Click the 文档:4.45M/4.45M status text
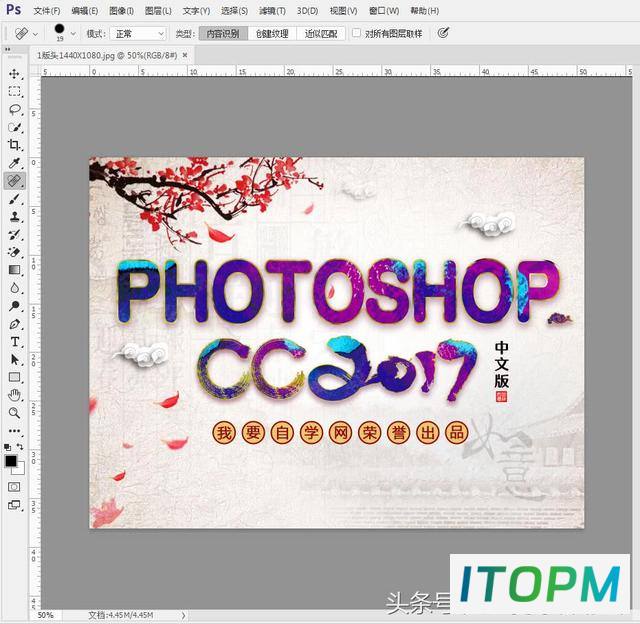 pyautogui.click(x=120, y=615)
